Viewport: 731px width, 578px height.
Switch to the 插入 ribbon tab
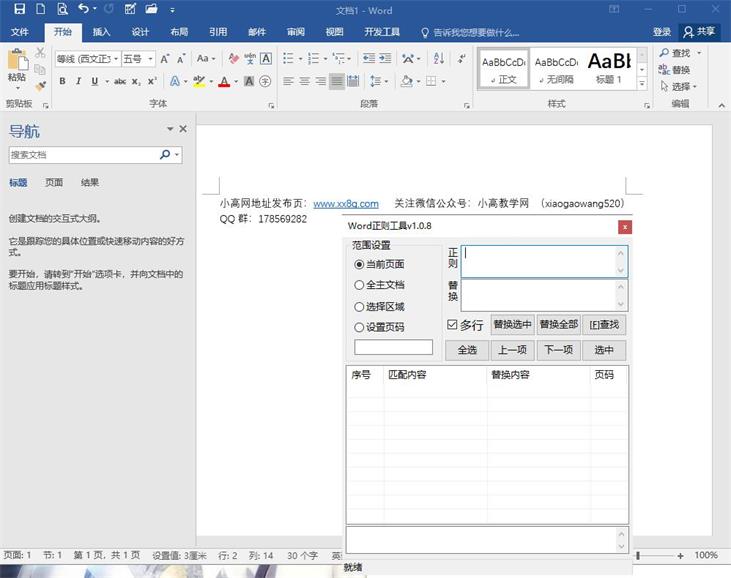tap(101, 32)
